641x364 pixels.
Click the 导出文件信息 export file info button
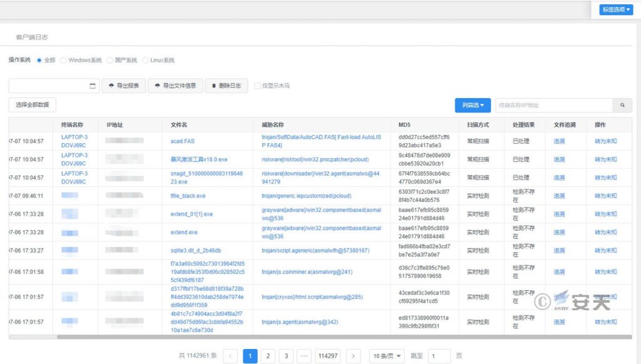coord(175,86)
